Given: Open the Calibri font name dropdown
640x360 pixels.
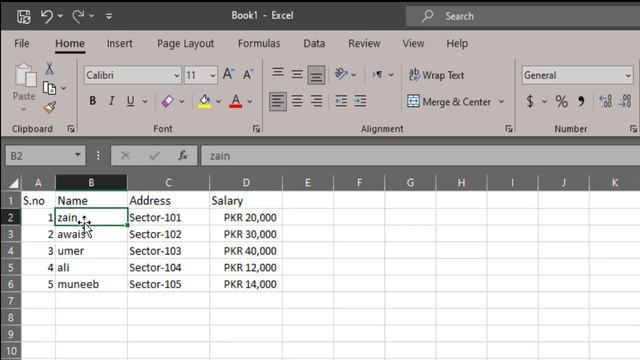Looking at the screenshot, I should coord(177,76).
